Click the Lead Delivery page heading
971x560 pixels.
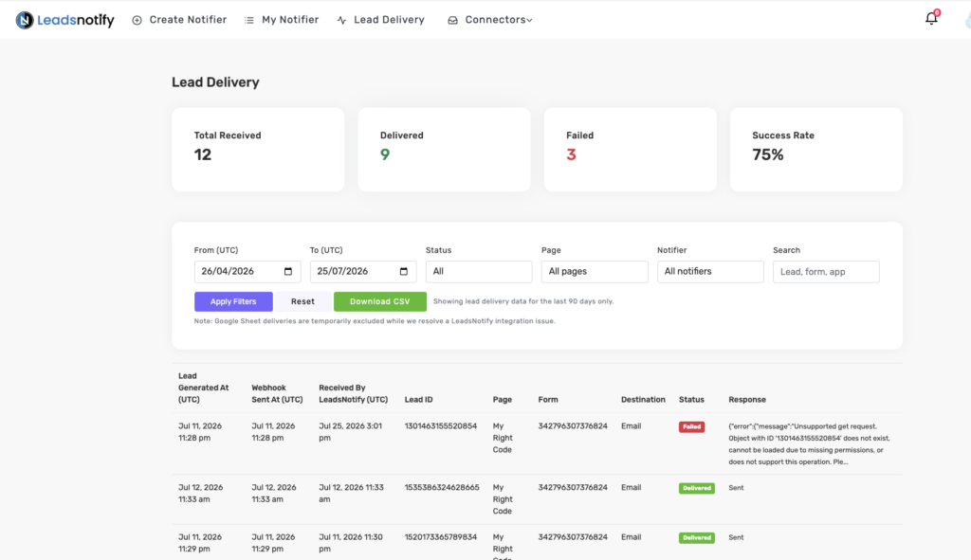215,82
